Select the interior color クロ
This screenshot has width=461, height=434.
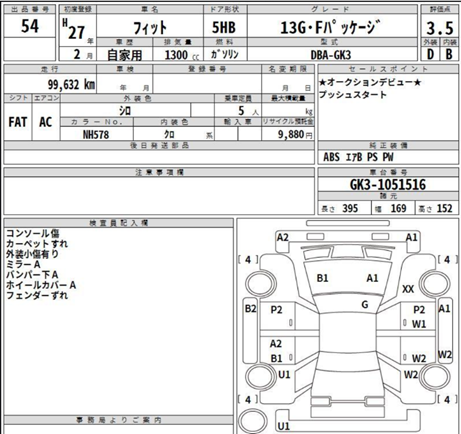pyautogui.click(x=169, y=135)
